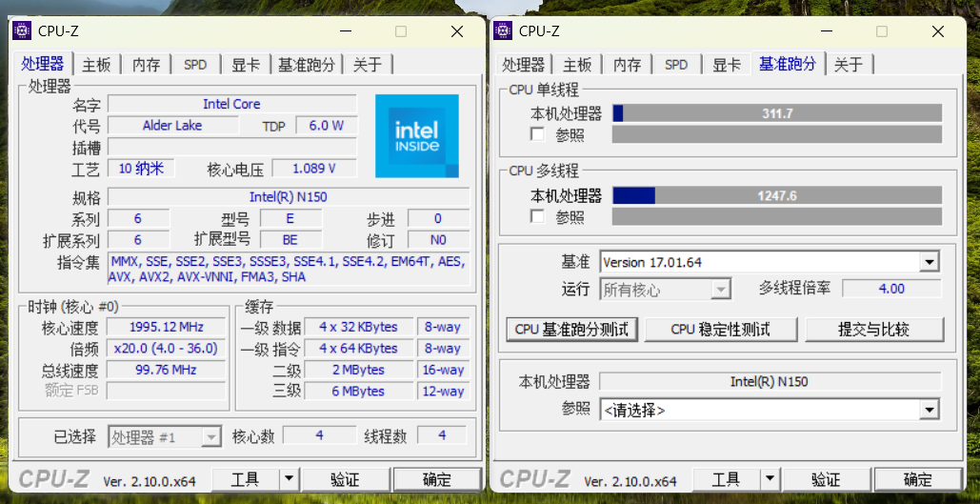This screenshot has width=980, height=504.
Task: Click 一级 数据 value 4 x 32 KBytes
Action: (x=359, y=327)
